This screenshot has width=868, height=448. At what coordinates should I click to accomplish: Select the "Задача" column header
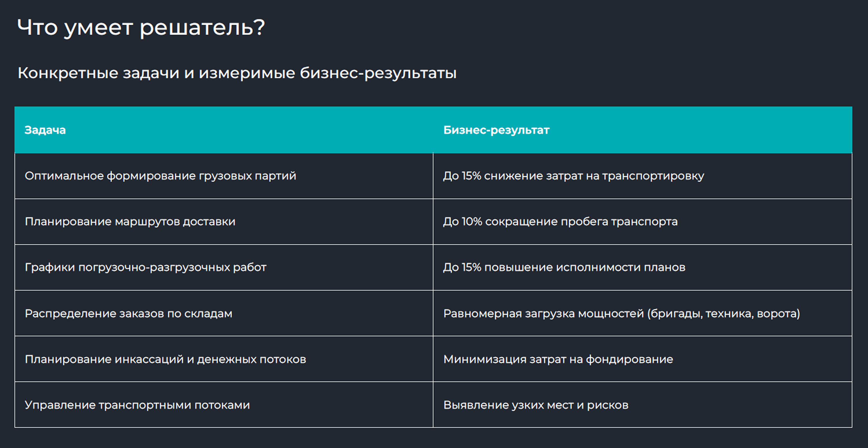[45, 130]
